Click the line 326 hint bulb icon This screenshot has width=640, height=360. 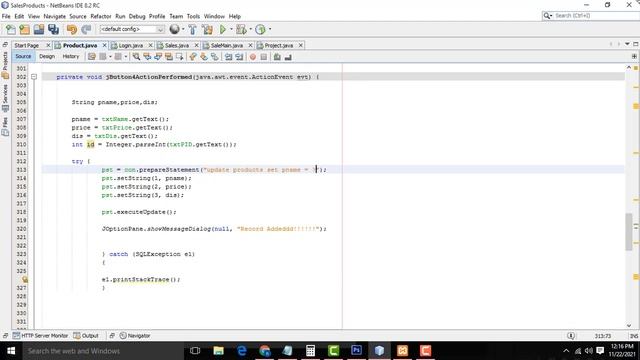25,280
